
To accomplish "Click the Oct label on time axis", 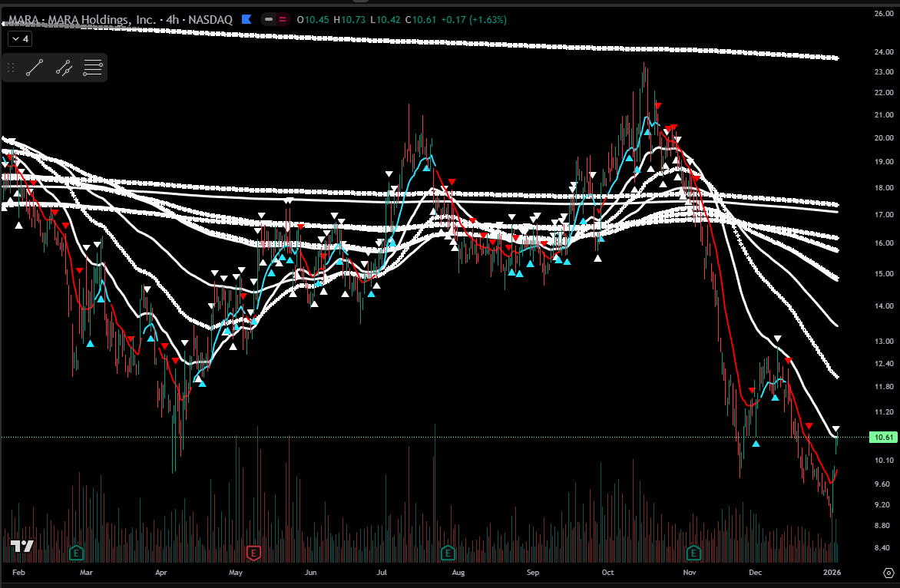I will tap(607, 573).
